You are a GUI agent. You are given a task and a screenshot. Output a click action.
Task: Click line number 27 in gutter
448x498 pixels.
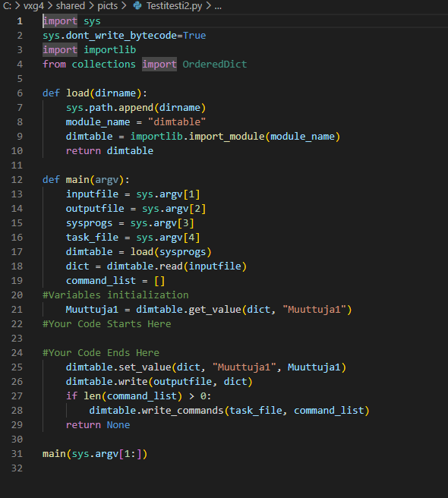(17, 396)
